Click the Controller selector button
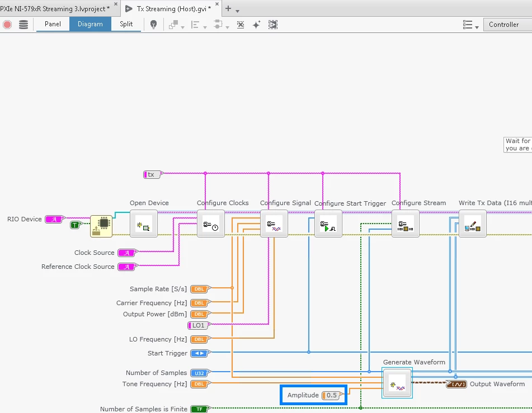 (x=506, y=25)
